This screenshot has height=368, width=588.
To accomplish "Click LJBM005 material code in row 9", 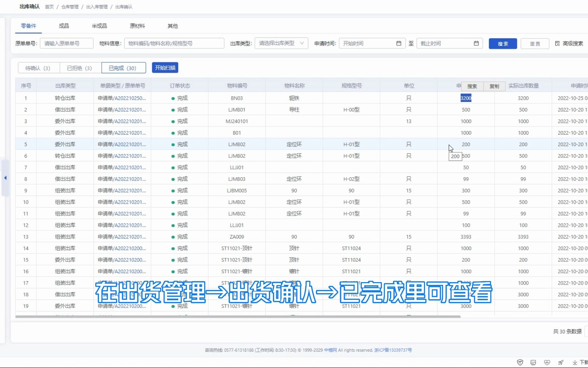I will (x=237, y=190).
